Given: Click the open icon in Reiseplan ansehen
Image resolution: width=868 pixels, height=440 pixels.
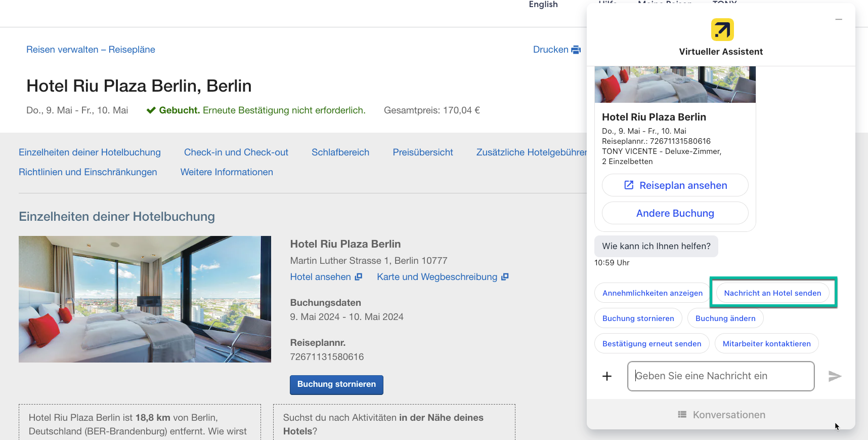Looking at the screenshot, I should coord(629,185).
